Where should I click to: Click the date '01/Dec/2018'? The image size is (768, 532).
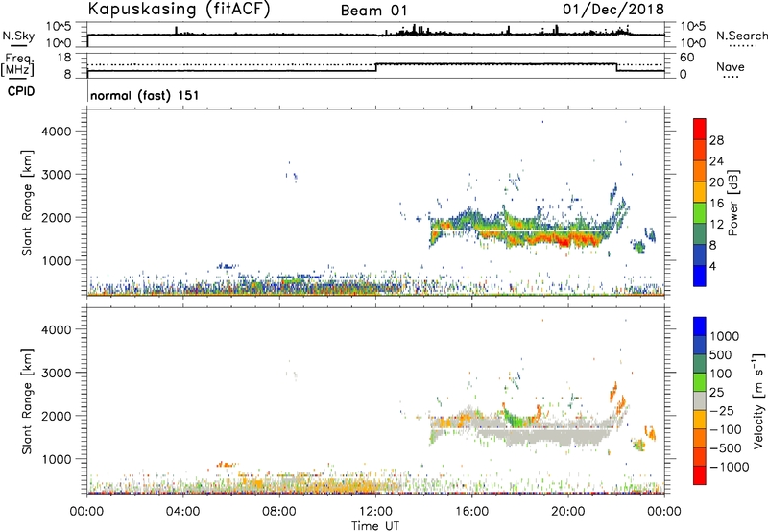613,9
